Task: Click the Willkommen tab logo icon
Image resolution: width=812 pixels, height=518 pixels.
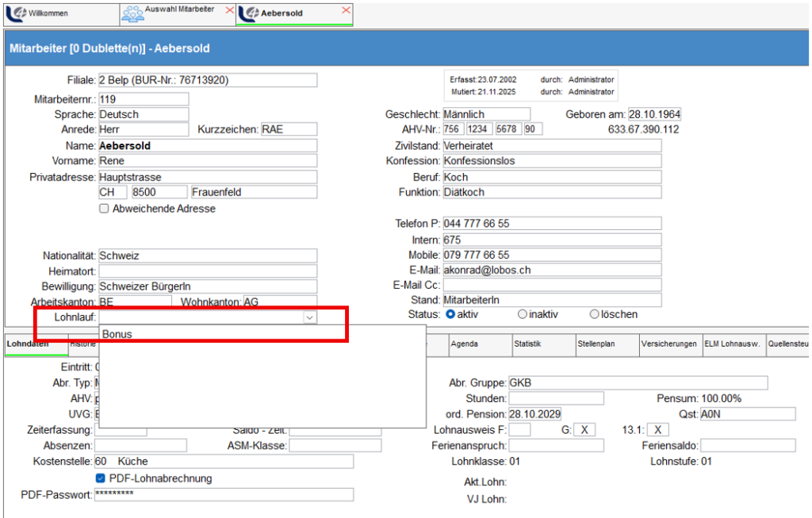Action: coord(16,13)
